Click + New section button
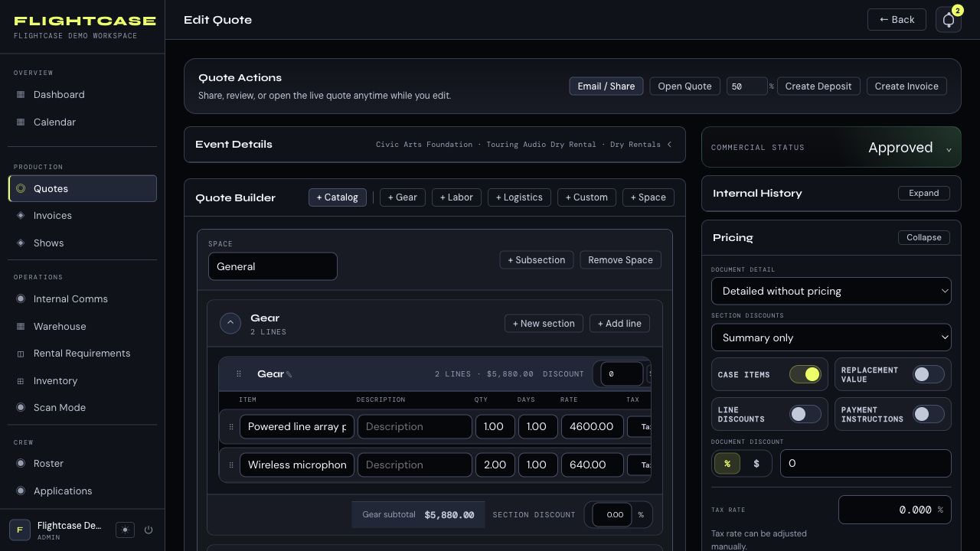The image size is (980, 551). point(544,324)
